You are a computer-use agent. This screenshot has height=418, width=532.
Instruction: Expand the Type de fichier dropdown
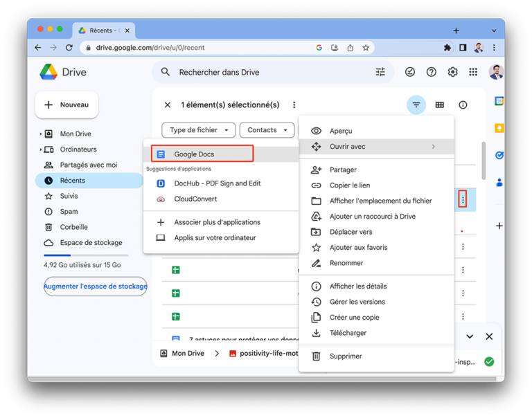pyautogui.click(x=198, y=130)
